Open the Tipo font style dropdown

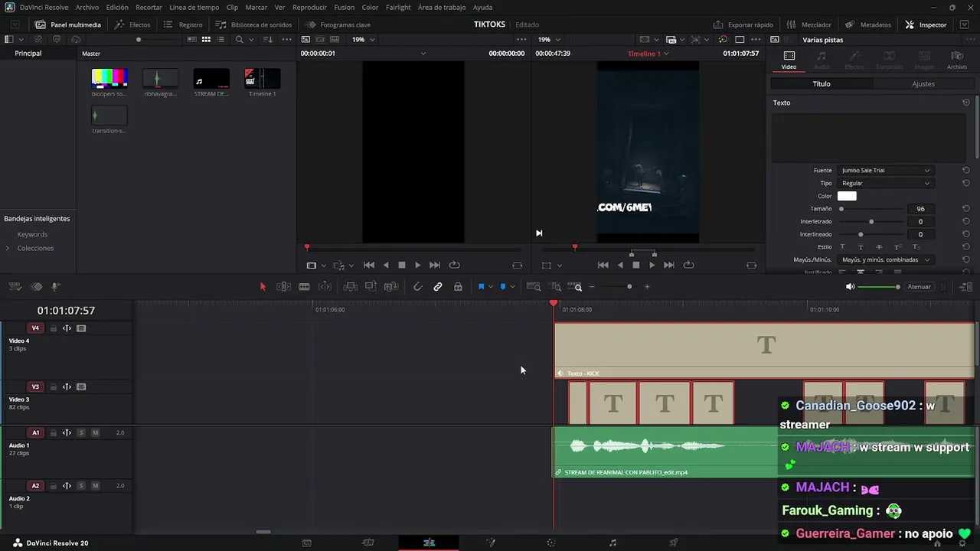point(885,184)
